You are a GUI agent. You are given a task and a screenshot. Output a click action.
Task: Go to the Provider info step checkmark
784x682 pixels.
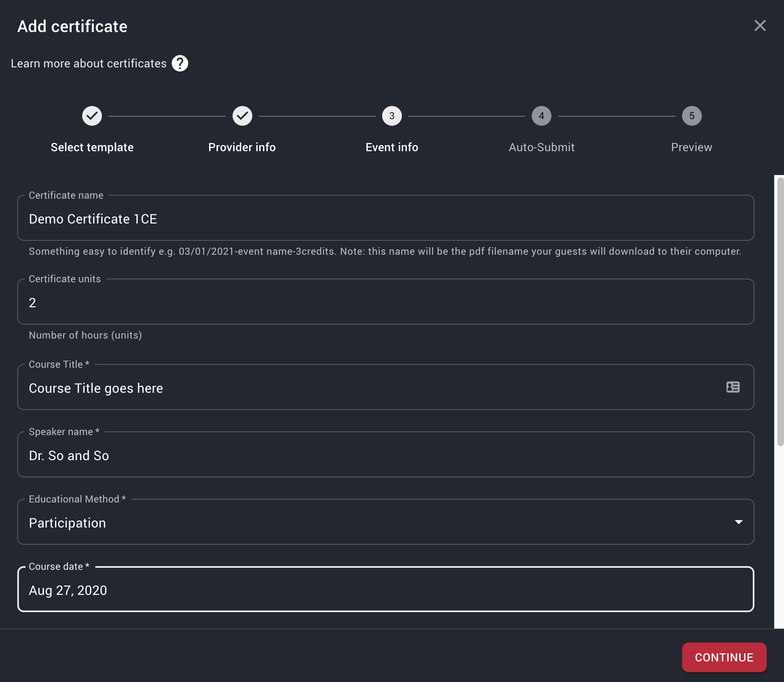[242, 116]
